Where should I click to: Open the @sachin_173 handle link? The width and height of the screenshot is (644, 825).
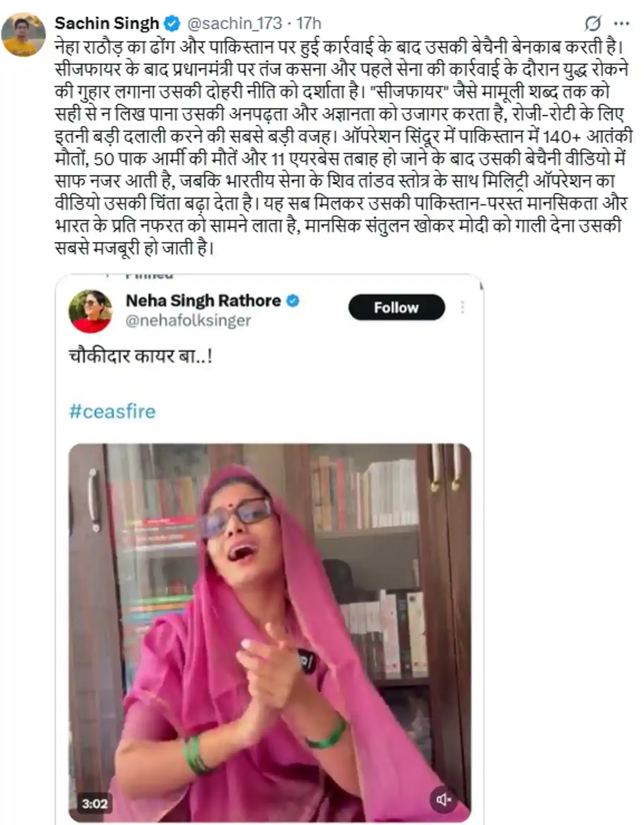pyautogui.click(x=234, y=23)
